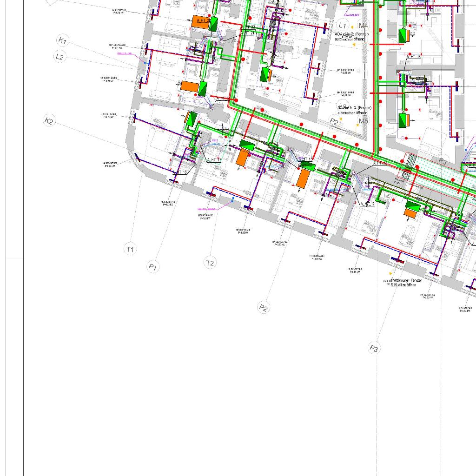Select the K2 grid axis bubble
This screenshot has height=476, width=476.
pyautogui.click(x=49, y=120)
